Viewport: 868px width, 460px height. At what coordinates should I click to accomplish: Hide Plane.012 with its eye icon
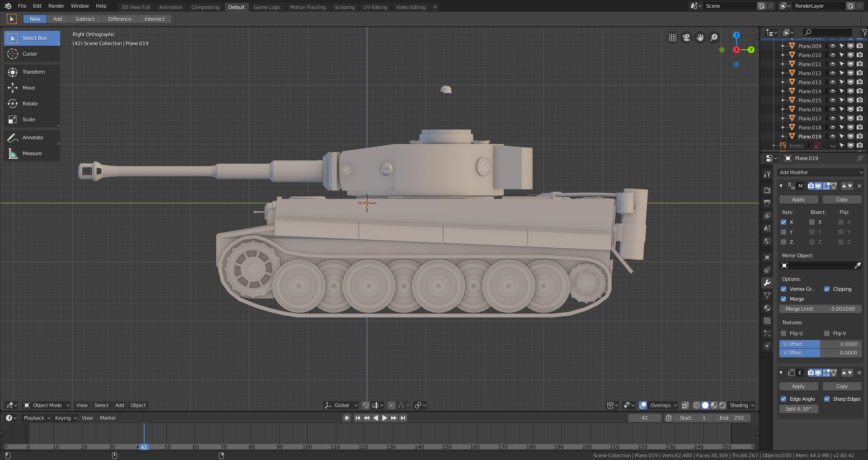pyautogui.click(x=832, y=73)
